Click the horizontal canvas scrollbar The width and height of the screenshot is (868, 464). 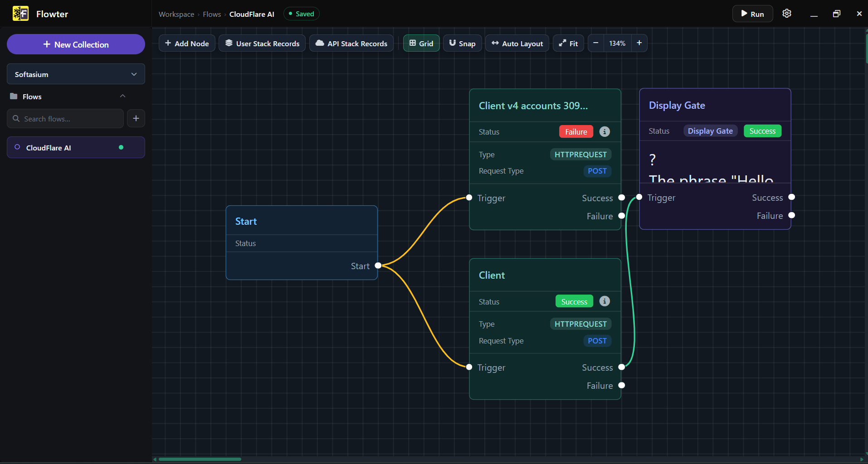point(200,459)
